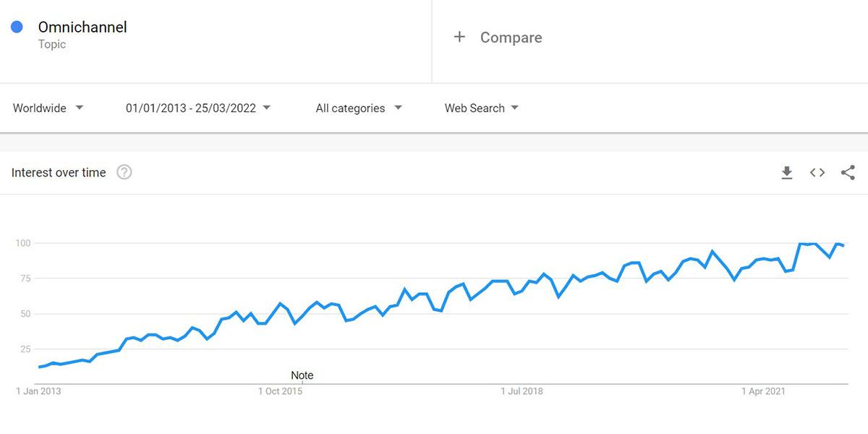Click the 1 Apr 2021 axis label
Screen dimensions: 868x434
763,391
